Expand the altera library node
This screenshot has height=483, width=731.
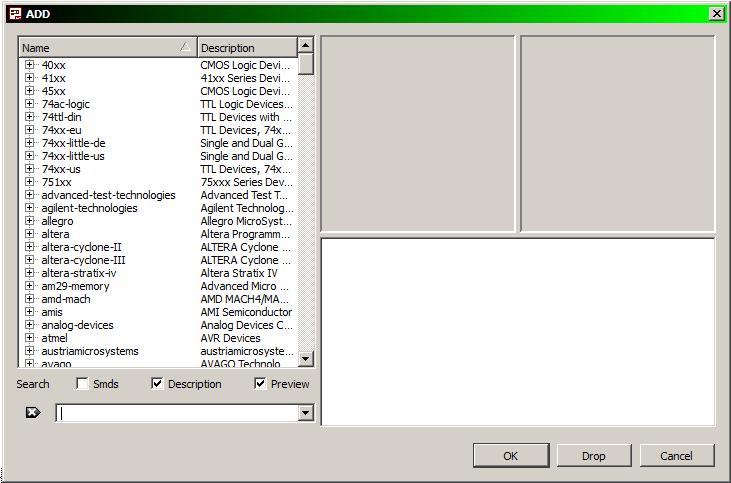[x=29, y=234]
